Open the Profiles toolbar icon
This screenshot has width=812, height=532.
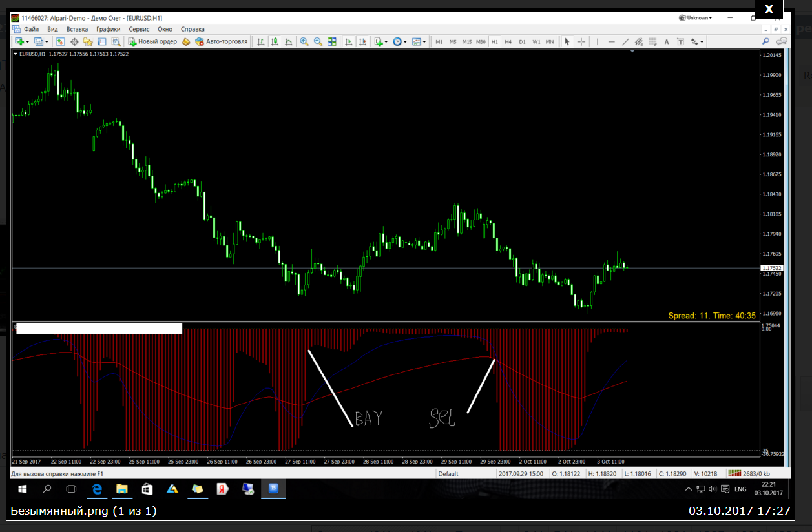[39, 41]
